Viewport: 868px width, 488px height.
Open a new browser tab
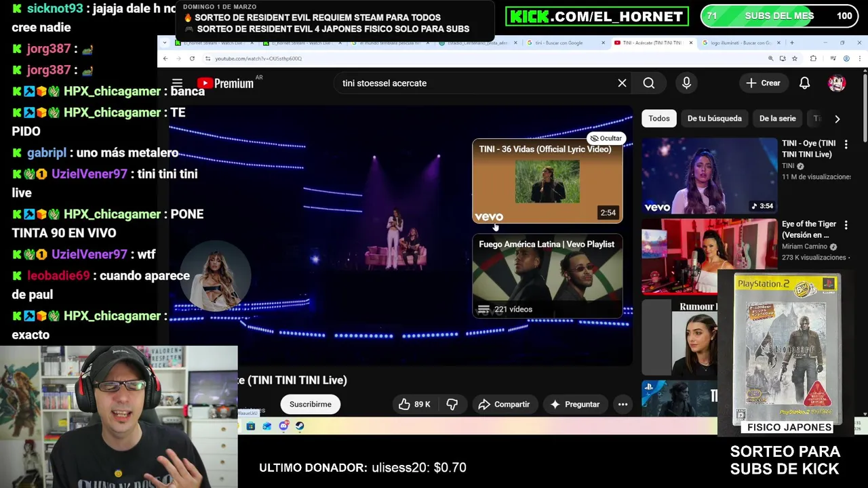(792, 43)
